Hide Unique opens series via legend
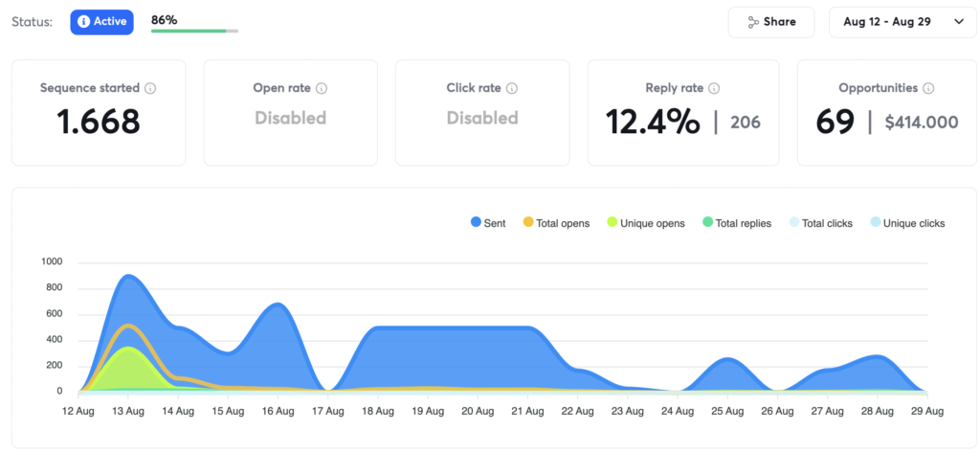The width and height of the screenshot is (980, 453). [645, 223]
